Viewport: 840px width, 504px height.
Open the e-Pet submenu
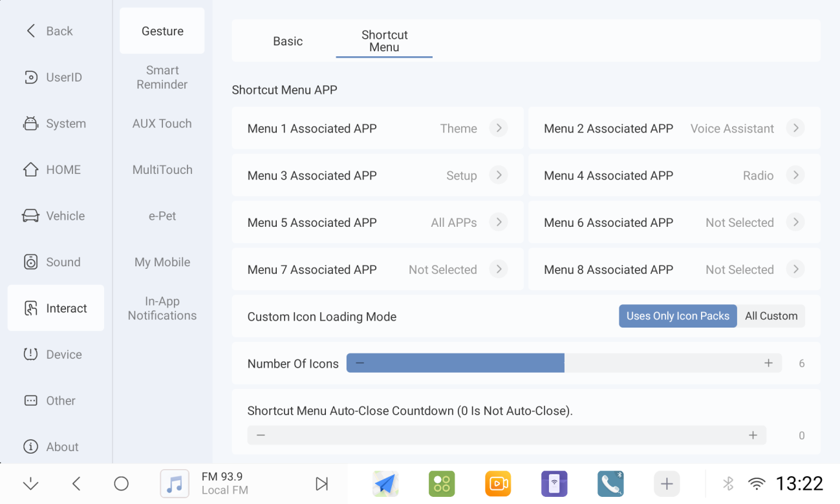point(162,216)
